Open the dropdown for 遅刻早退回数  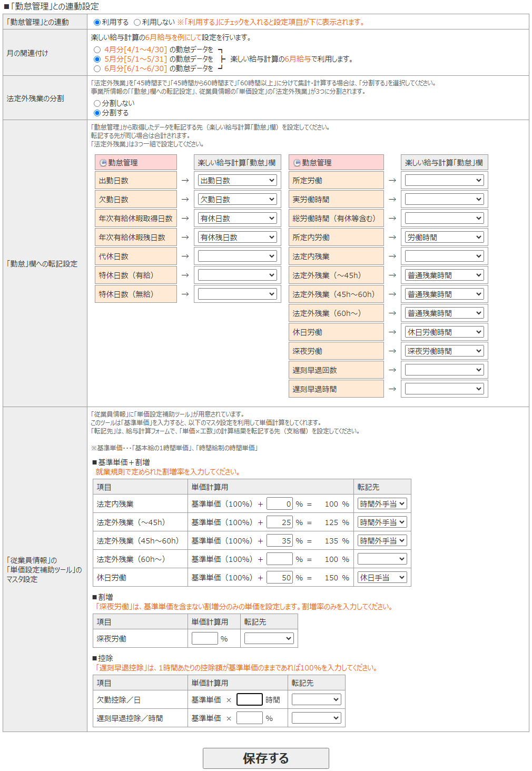click(444, 370)
